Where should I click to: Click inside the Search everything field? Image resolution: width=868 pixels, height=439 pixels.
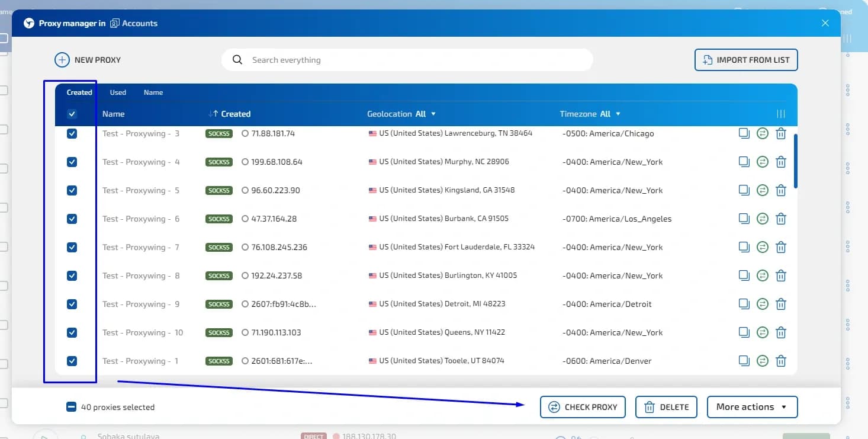point(355,60)
